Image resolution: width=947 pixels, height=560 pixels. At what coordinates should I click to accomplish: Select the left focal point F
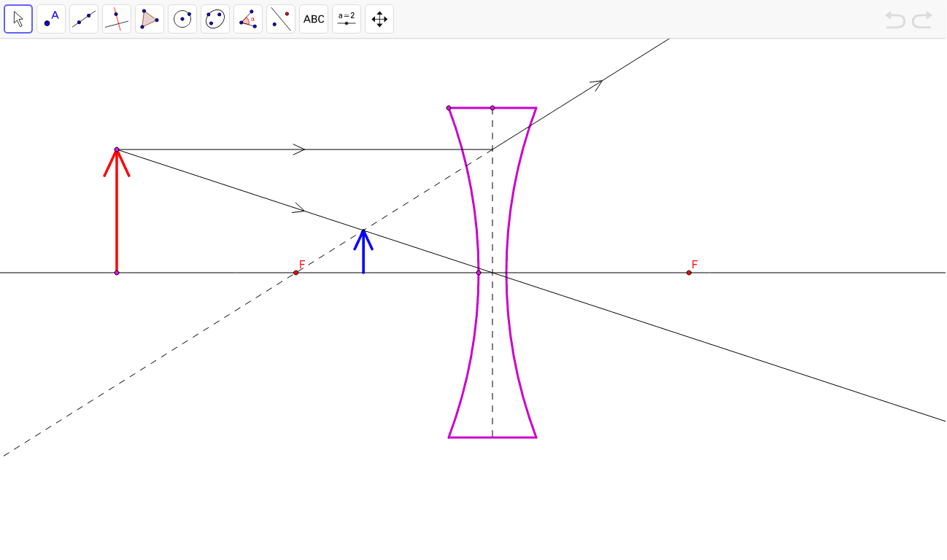coord(296,272)
